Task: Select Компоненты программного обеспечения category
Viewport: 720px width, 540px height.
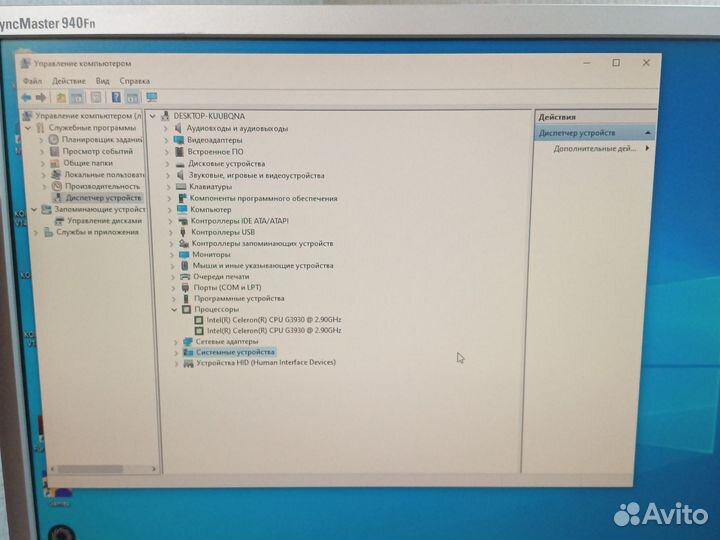Action: pyautogui.click(x=264, y=198)
